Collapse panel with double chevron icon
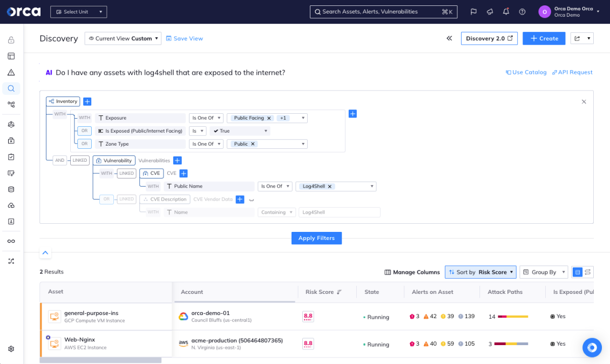Image resolution: width=610 pixels, height=364 pixels. 449,38
